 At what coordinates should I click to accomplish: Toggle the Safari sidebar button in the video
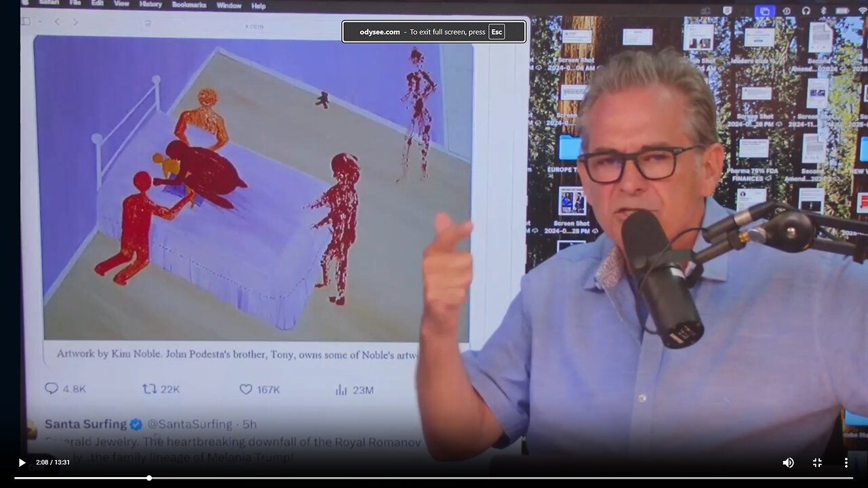point(26,21)
